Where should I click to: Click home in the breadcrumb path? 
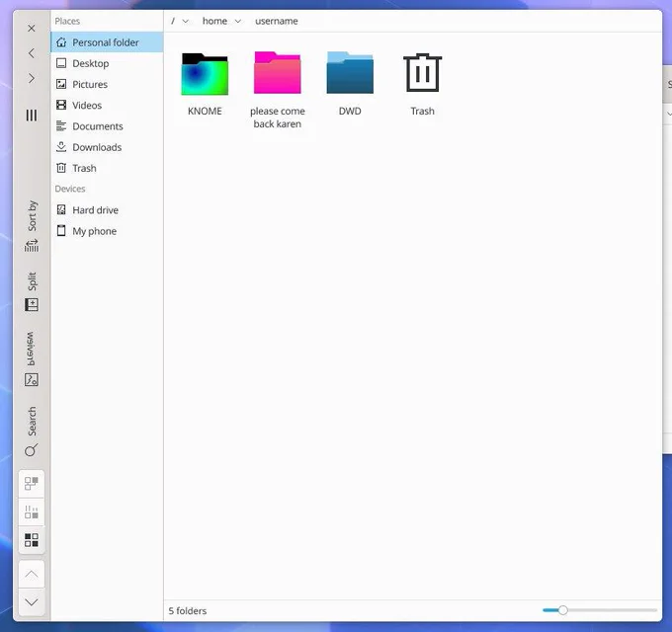[214, 21]
